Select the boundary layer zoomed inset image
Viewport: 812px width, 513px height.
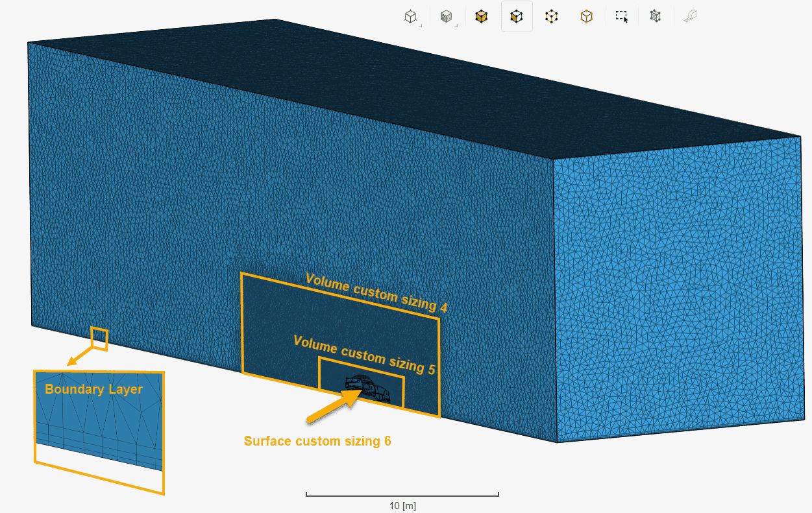97,428
